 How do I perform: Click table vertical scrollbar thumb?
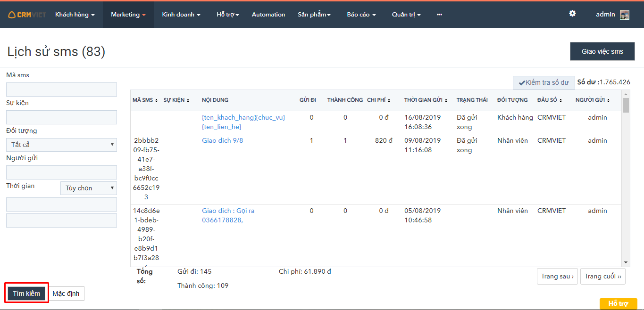click(626, 106)
